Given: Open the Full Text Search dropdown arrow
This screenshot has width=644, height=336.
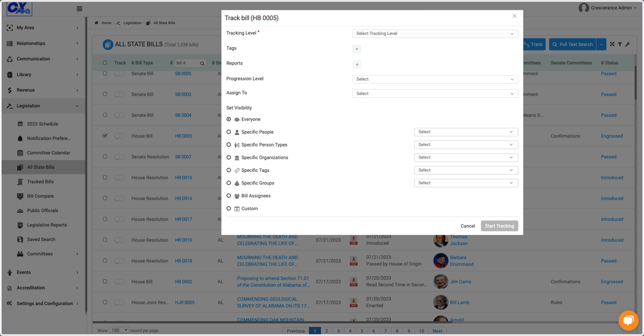Looking at the screenshot, I should tap(602, 45).
